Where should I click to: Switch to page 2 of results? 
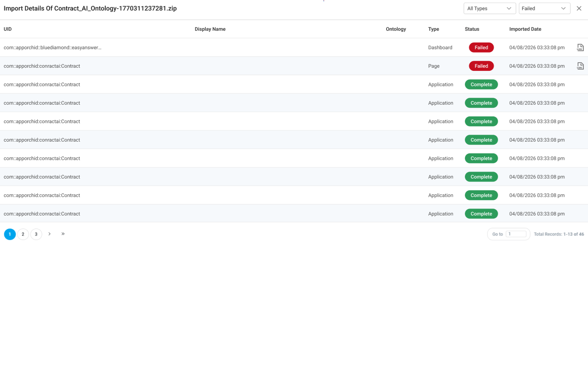coord(23,234)
